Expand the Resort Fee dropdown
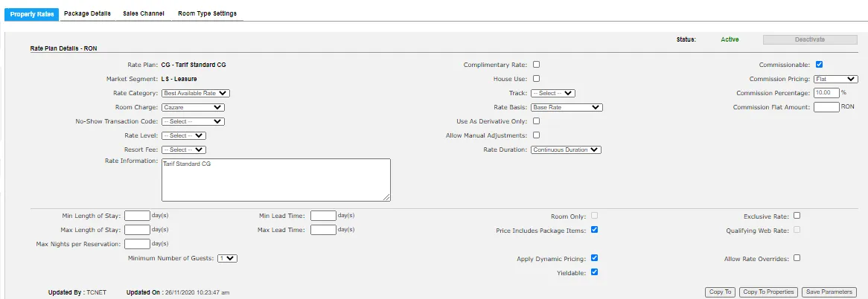The height and width of the screenshot is (299, 868). [x=184, y=149]
